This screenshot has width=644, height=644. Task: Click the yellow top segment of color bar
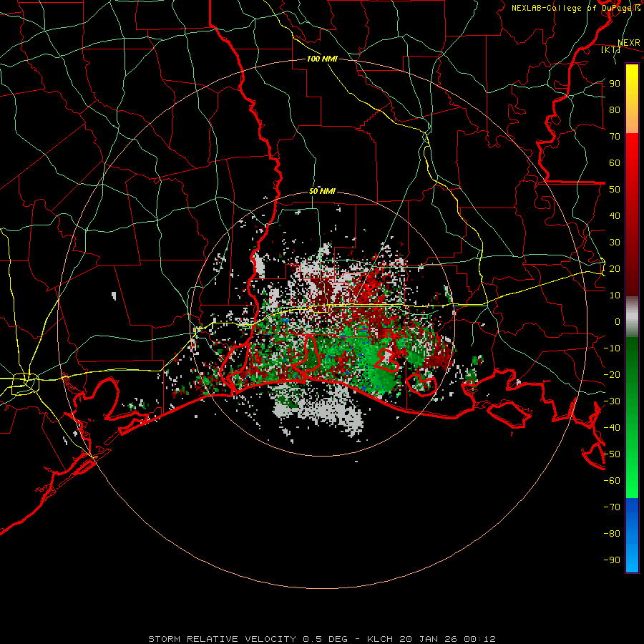click(x=632, y=99)
